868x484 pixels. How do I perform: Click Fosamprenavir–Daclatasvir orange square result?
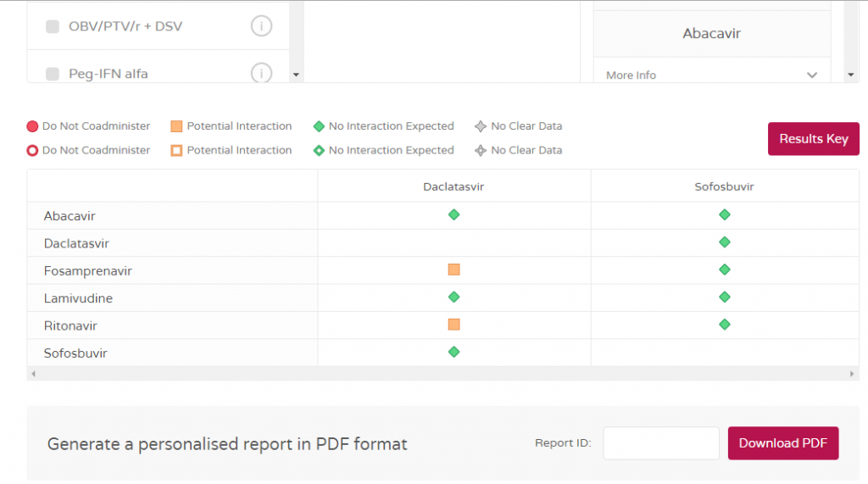(x=453, y=270)
